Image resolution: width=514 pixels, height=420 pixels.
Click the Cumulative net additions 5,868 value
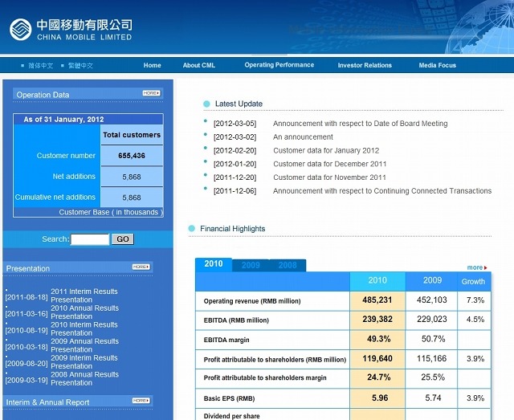click(132, 198)
